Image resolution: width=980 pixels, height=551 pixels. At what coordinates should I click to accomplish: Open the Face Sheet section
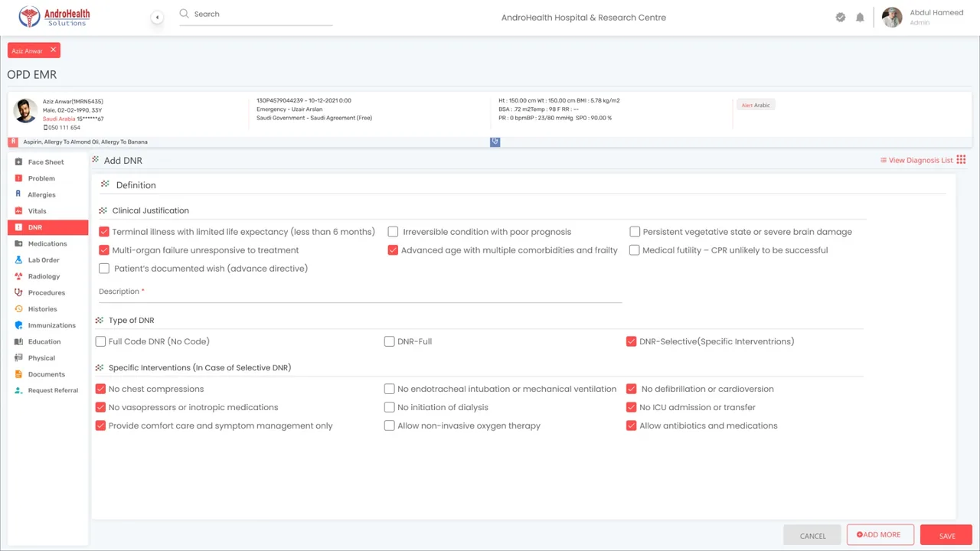47,162
